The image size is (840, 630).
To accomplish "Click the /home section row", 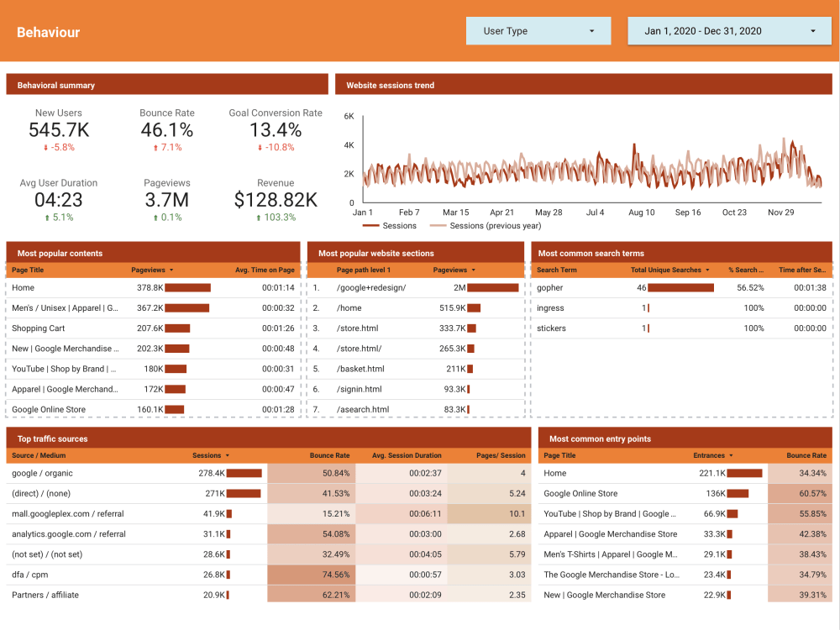I will (416, 308).
